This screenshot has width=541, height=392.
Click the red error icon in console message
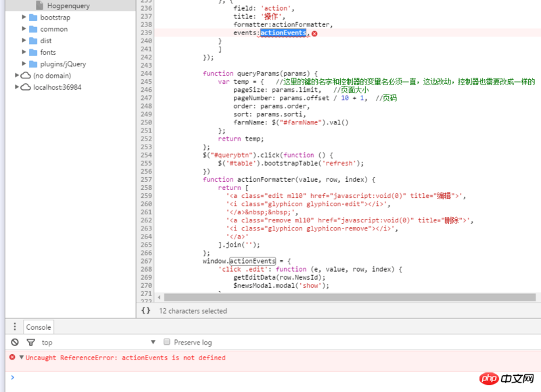pos(12,358)
